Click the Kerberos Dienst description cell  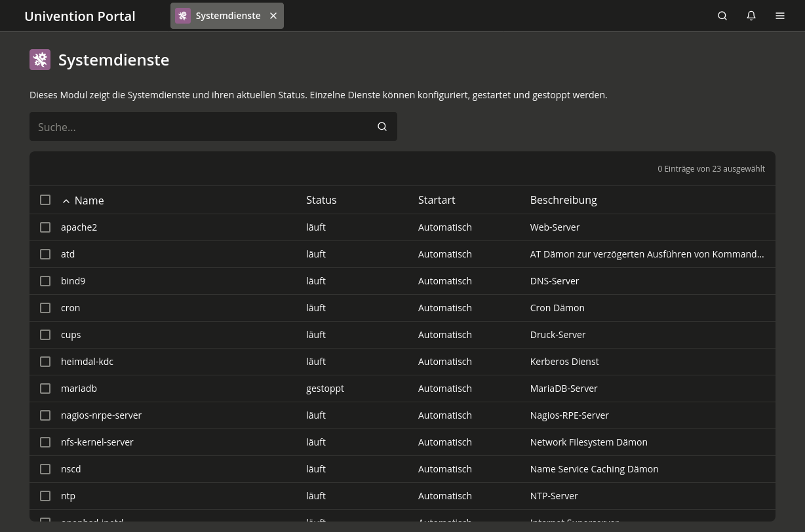coord(564,362)
